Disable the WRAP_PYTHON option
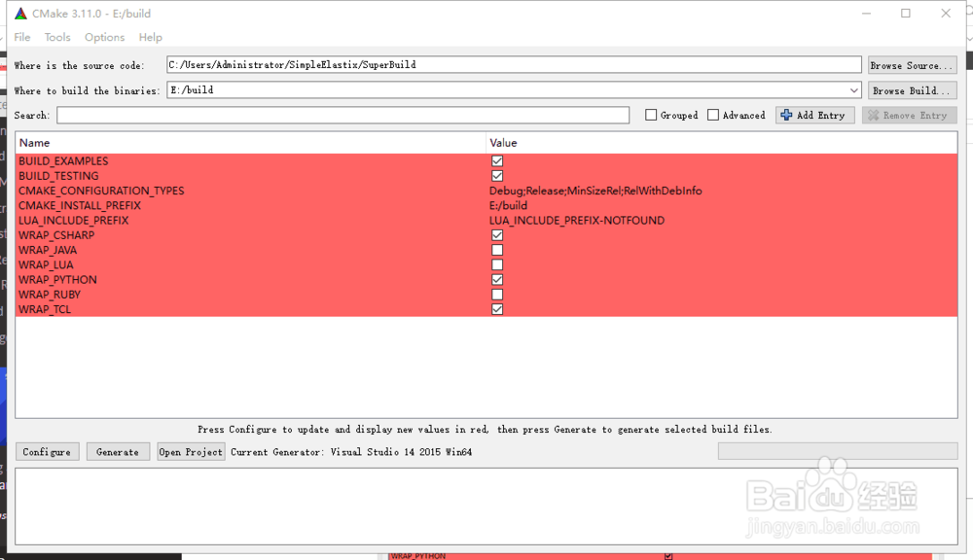The width and height of the screenshot is (973, 560). pos(497,279)
